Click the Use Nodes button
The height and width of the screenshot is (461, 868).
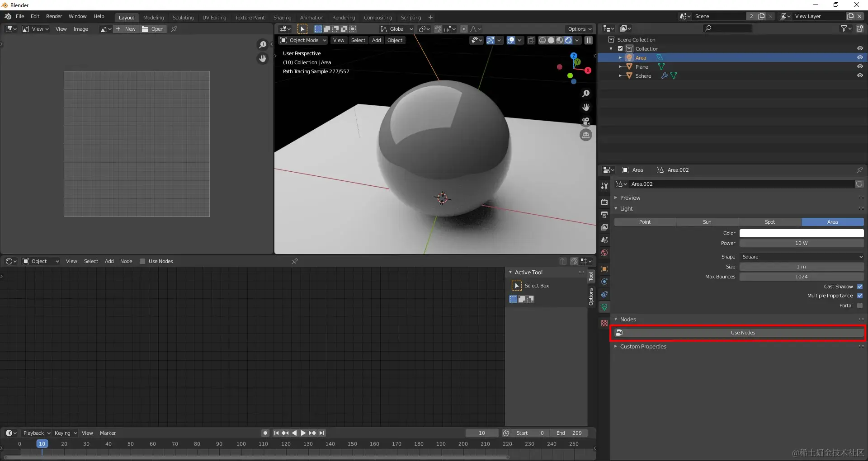coord(742,333)
